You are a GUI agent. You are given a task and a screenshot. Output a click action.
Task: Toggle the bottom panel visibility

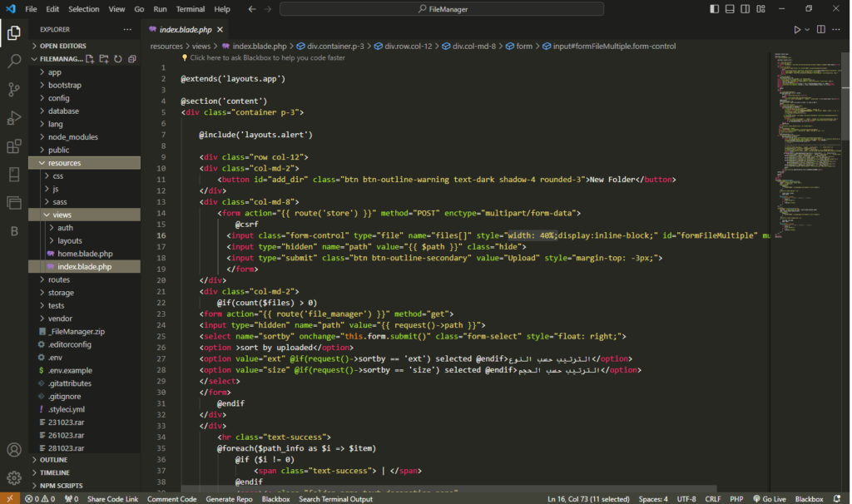(x=730, y=7)
